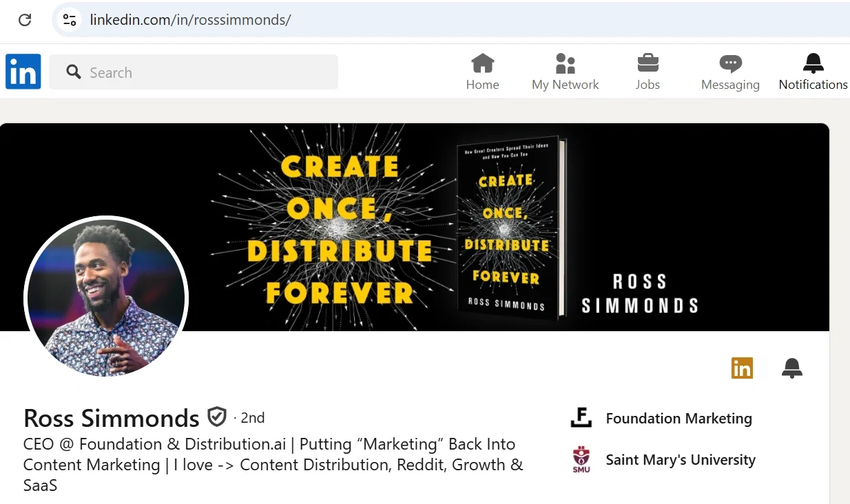Open the gold LinkedIn Premium badge icon
850x504 pixels.
[742, 368]
